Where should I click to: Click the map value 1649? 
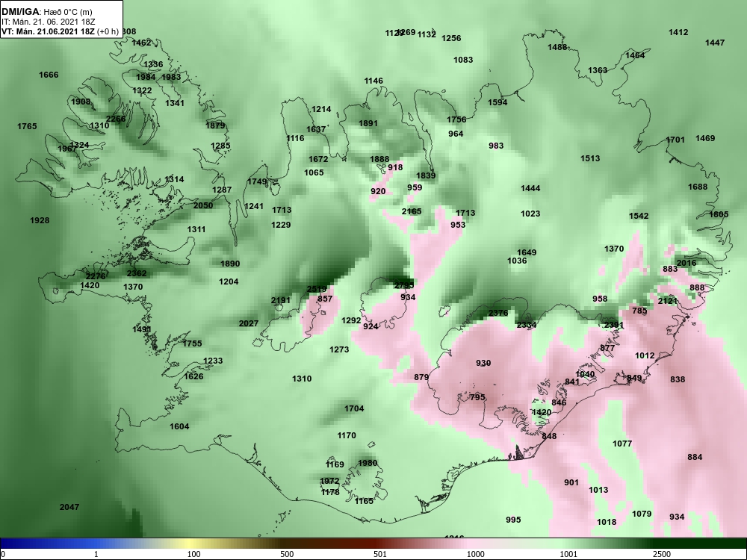(x=527, y=252)
